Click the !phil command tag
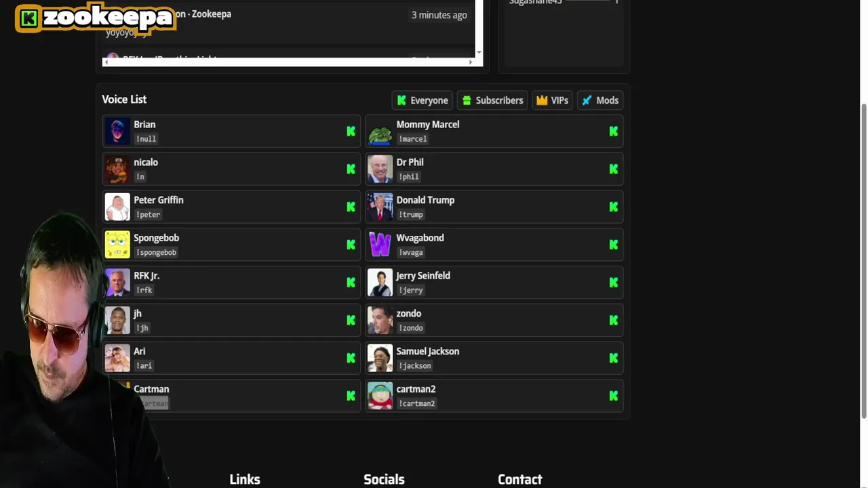 coord(409,177)
